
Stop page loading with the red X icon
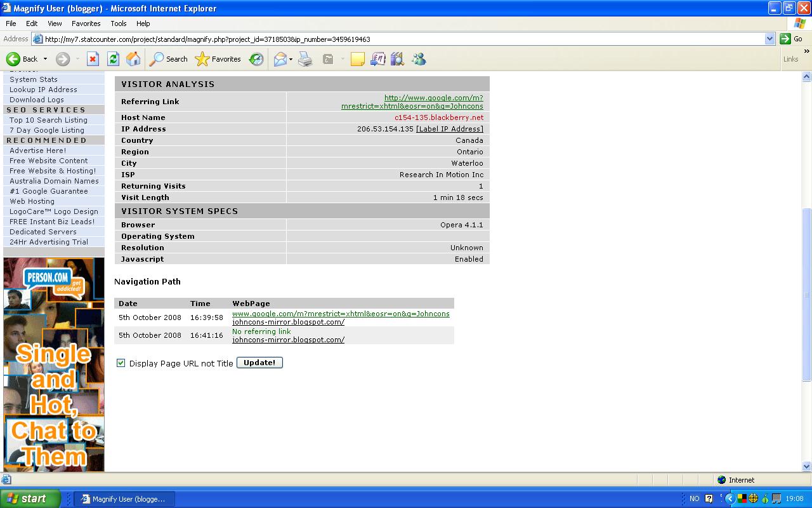pyautogui.click(x=93, y=59)
